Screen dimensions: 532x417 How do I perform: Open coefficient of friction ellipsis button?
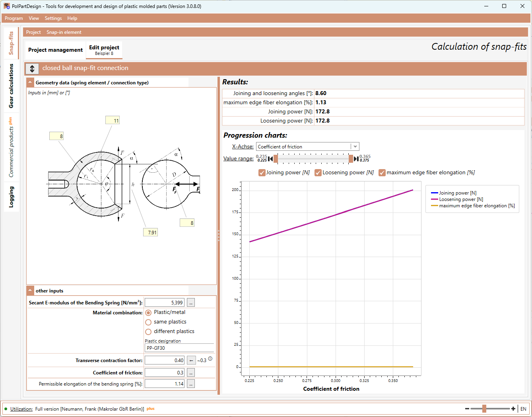(191, 373)
